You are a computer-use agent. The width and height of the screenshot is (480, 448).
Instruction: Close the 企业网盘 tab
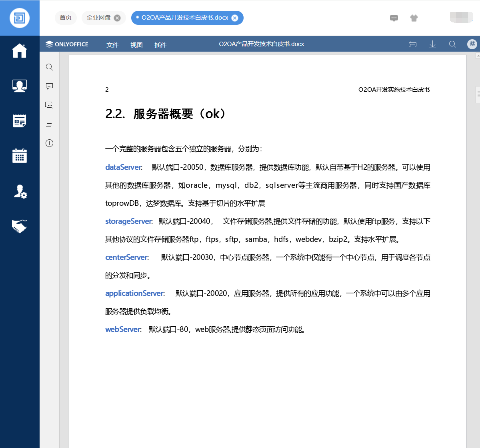pyautogui.click(x=117, y=18)
